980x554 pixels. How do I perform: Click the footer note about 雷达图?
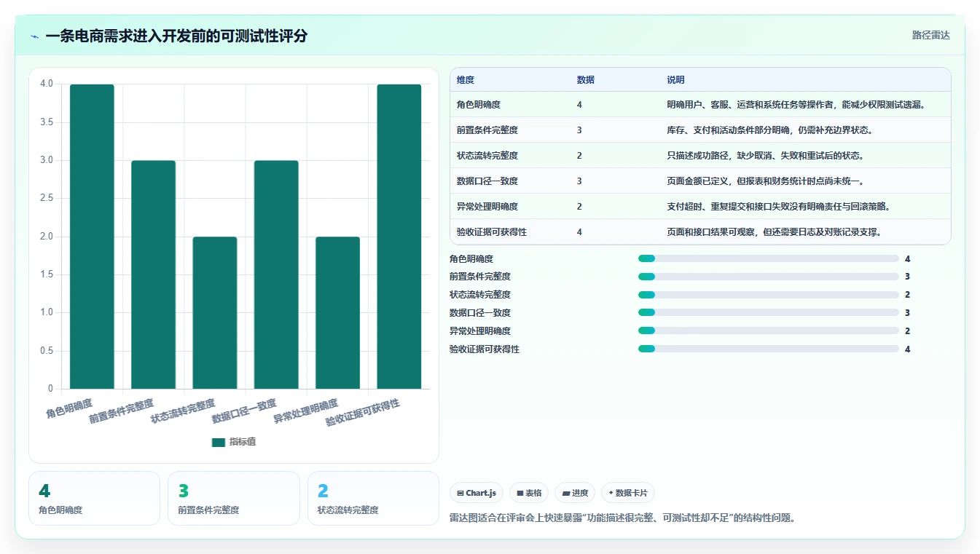coord(623,518)
